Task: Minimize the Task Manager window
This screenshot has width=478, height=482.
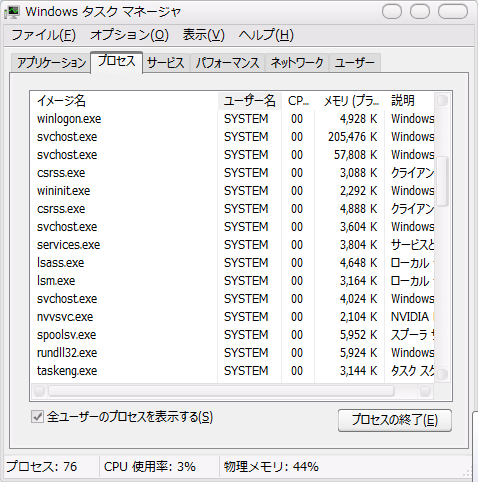Action: pos(392,12)
